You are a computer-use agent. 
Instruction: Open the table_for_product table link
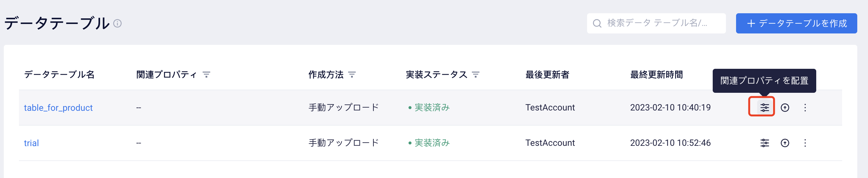58,108
